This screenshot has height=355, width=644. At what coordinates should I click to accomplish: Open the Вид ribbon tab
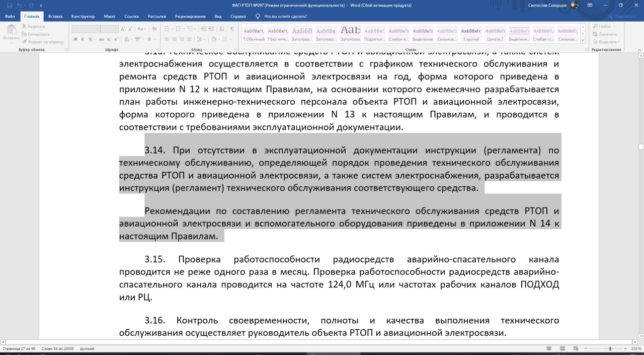218,16
